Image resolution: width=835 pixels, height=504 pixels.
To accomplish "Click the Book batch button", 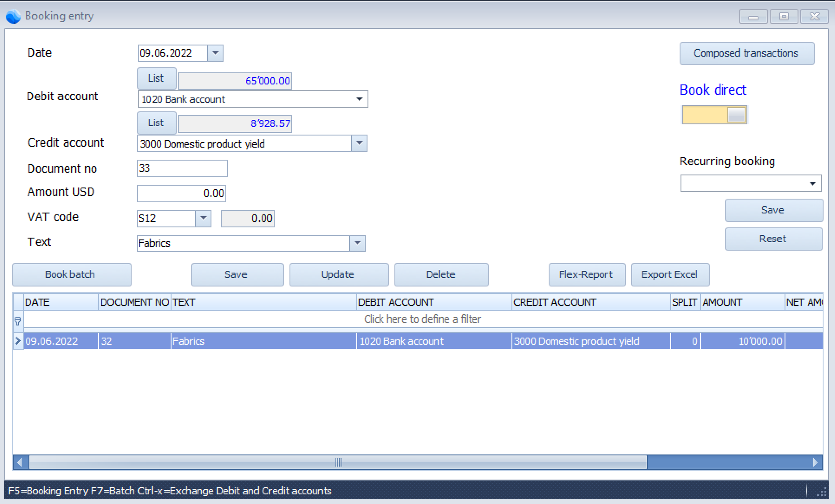I will tap(71, 274).
